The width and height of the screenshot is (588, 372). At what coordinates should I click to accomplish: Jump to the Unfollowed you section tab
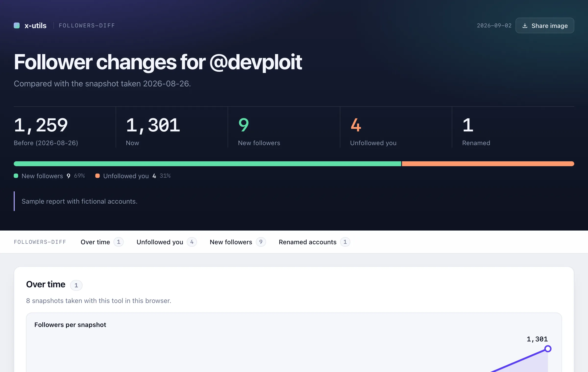coord(167,242)
